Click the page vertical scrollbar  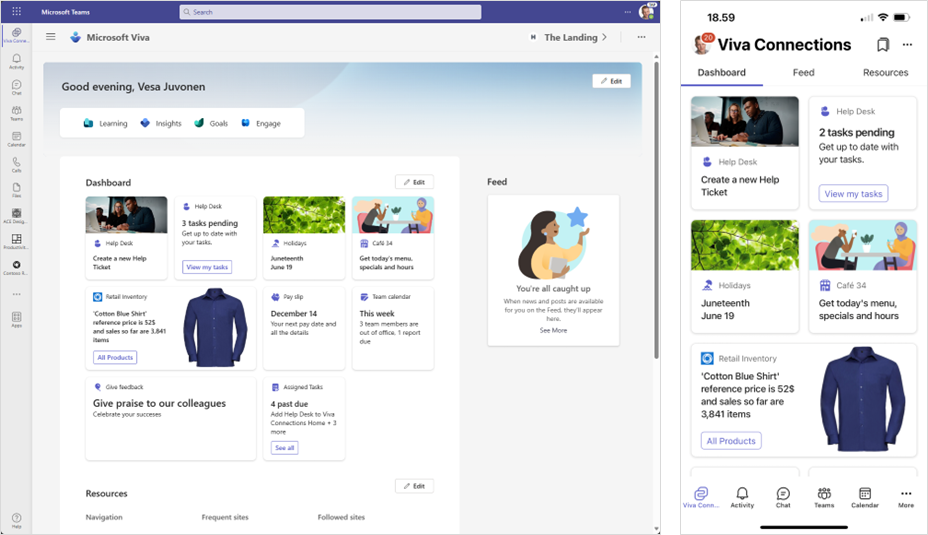[656, 210]
